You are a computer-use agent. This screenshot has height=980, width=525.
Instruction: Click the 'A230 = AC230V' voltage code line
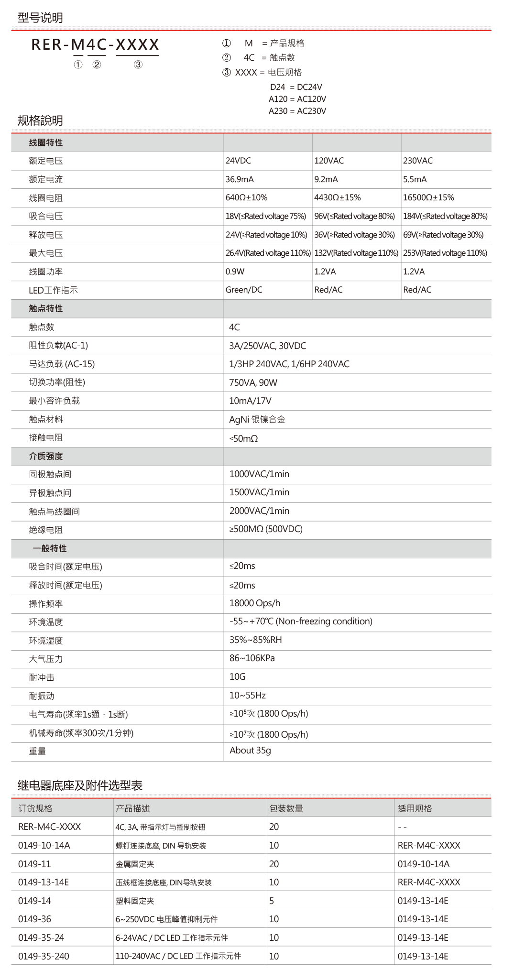point(297,111)
